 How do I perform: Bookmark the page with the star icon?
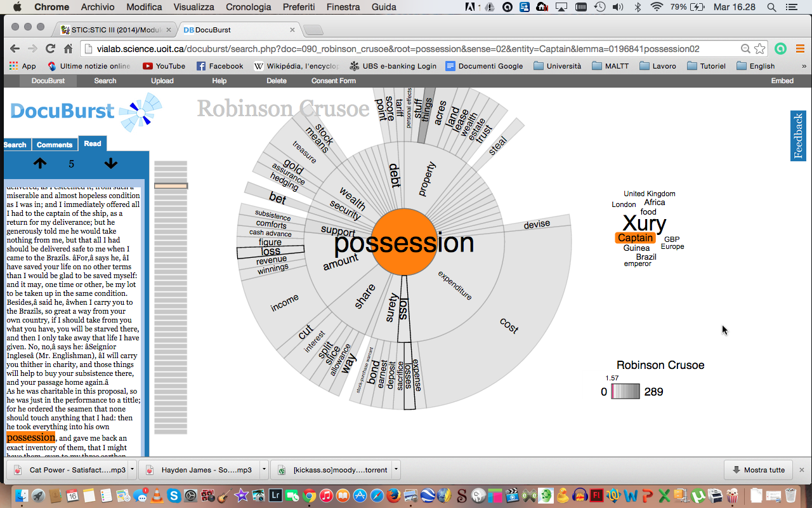click(760, 49)
